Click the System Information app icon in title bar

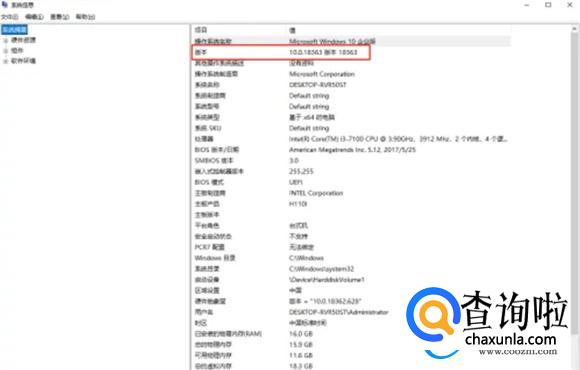(5, 4)
